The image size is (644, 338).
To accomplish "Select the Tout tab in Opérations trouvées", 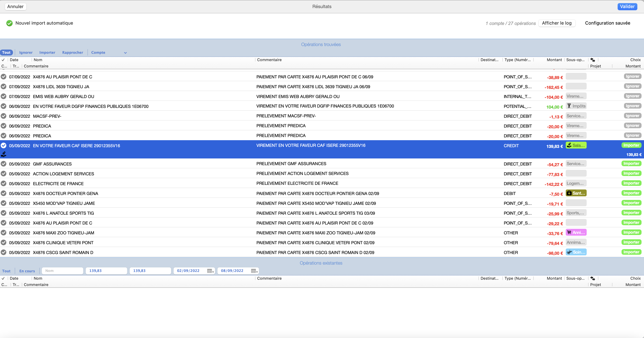I will pyautogui.click(x=6, y=52).
